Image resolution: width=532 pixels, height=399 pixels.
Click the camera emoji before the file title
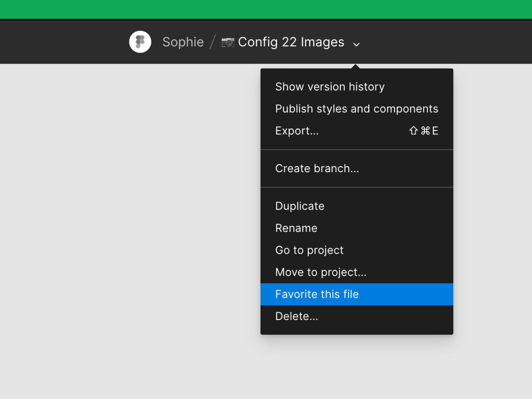pyautogui.click(x=227, y=42)
